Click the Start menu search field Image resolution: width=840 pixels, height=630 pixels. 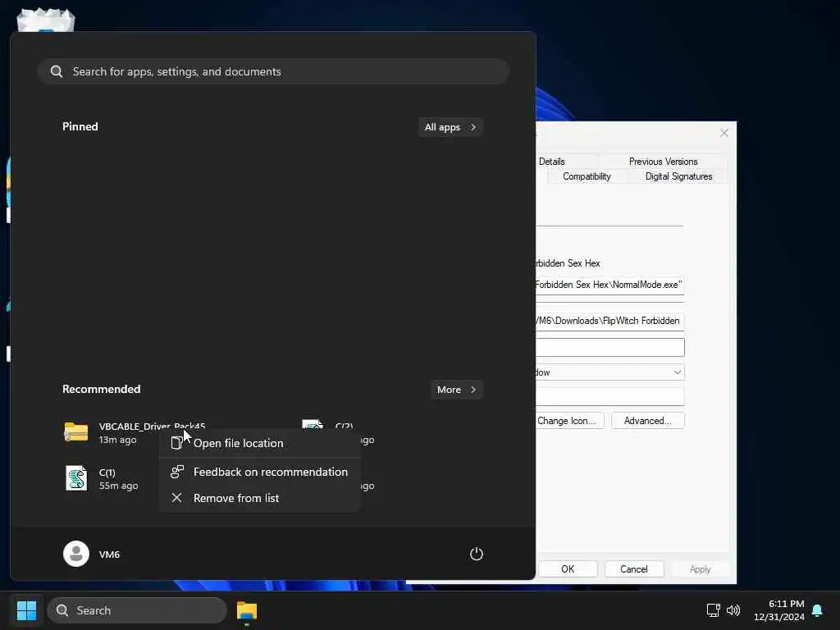[x=273, y=71]
